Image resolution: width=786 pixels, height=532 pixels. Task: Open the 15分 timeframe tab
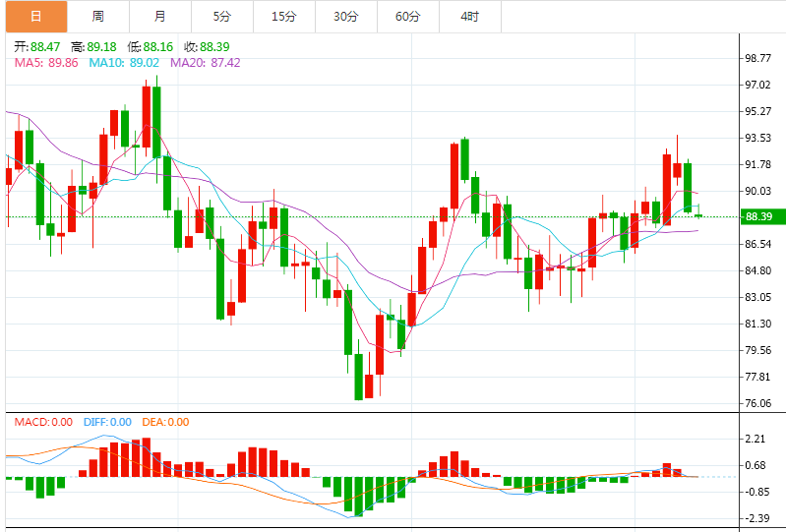click(x=284, y=17)
